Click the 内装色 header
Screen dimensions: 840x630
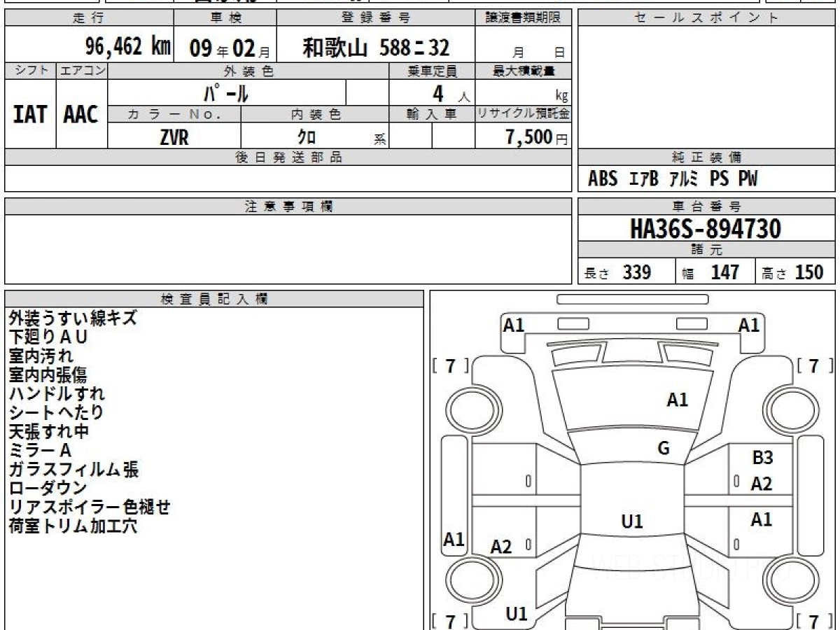[x=315, y=114]
